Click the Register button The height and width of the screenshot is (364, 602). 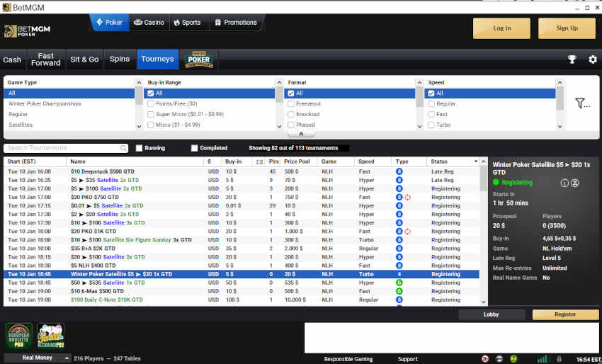(565, 314)
